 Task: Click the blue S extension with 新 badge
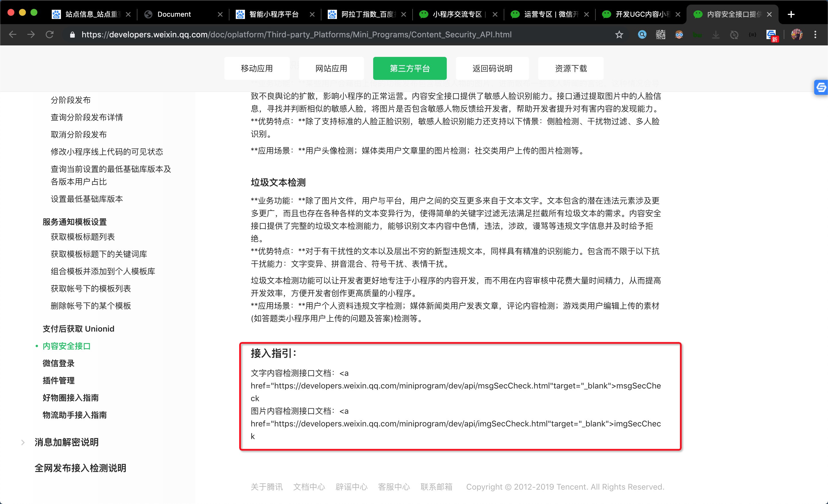point(772,35)
